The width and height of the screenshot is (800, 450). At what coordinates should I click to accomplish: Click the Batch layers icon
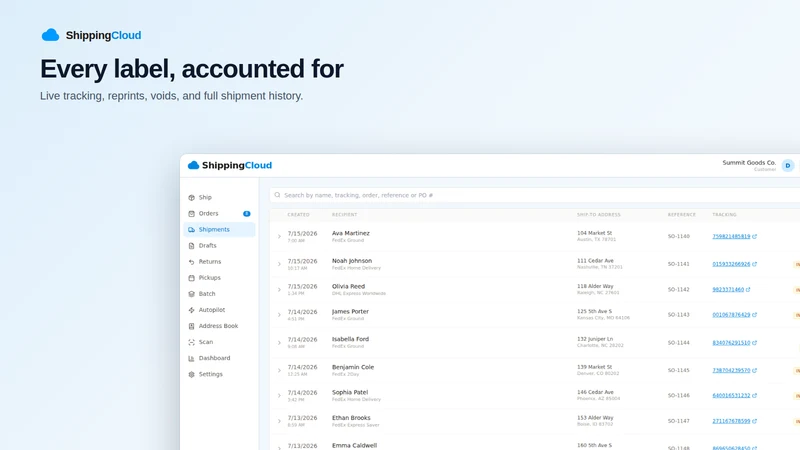point(191,294)
